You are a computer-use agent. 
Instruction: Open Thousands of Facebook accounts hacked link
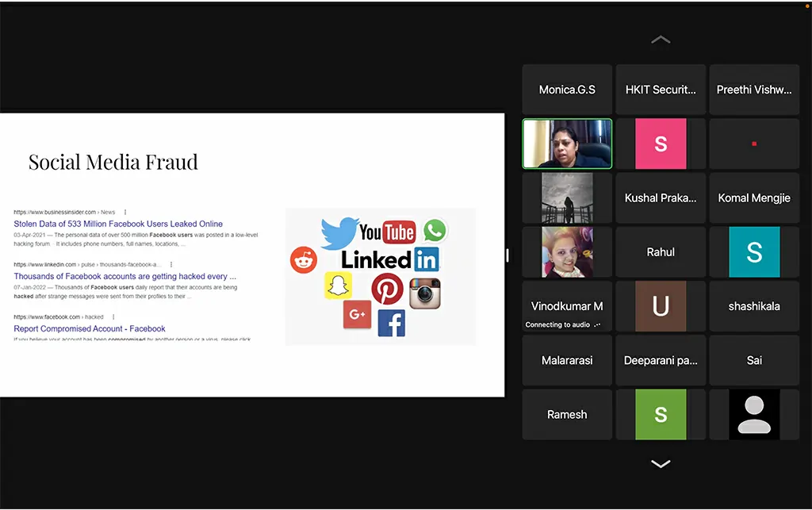(124, 277)
